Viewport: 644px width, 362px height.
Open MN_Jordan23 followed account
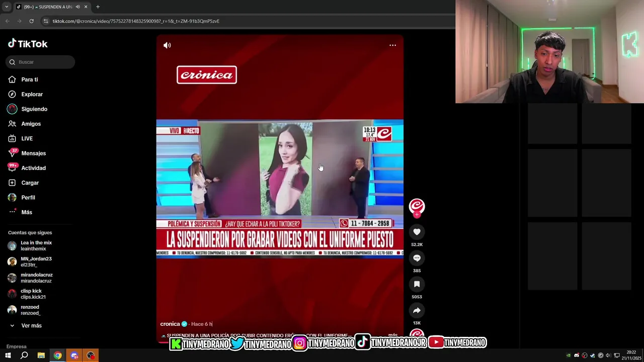point(35,262)
